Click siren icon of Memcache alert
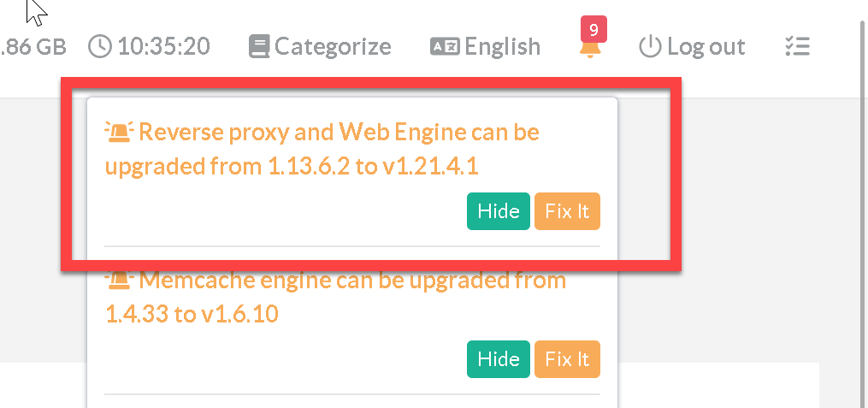 [x=119, y=280]
